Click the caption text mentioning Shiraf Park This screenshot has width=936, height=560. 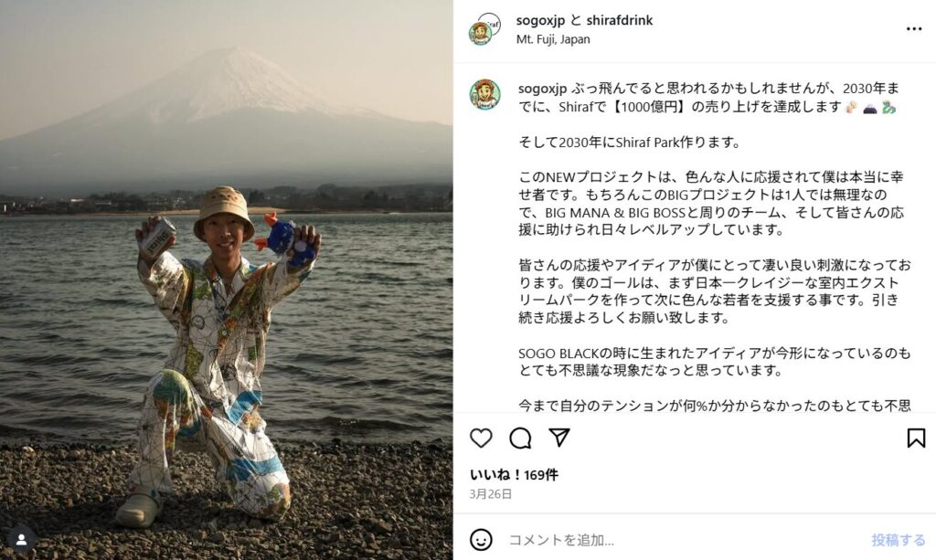629,142
